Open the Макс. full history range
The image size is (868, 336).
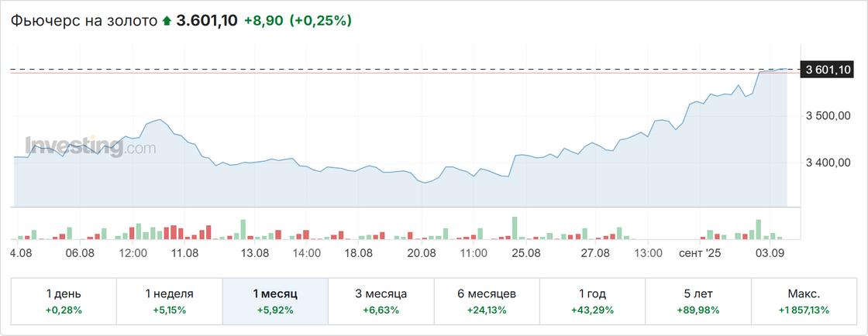(x=804, y=301)
